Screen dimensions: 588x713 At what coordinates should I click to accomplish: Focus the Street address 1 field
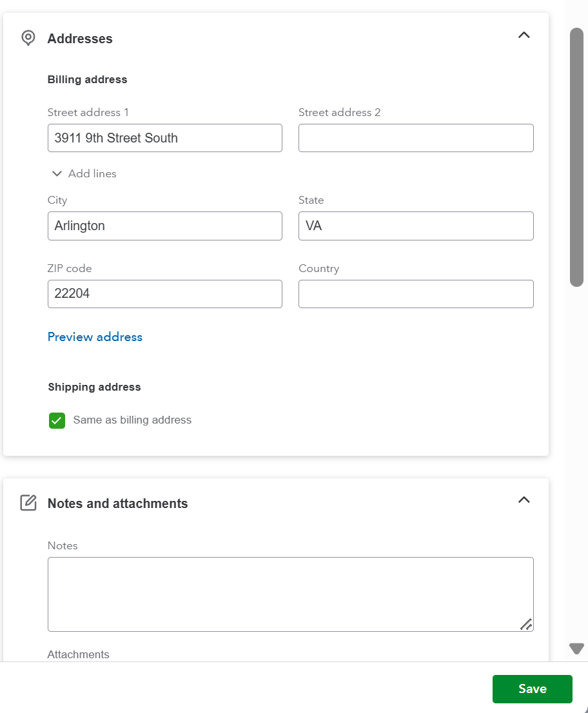point(165,138)
